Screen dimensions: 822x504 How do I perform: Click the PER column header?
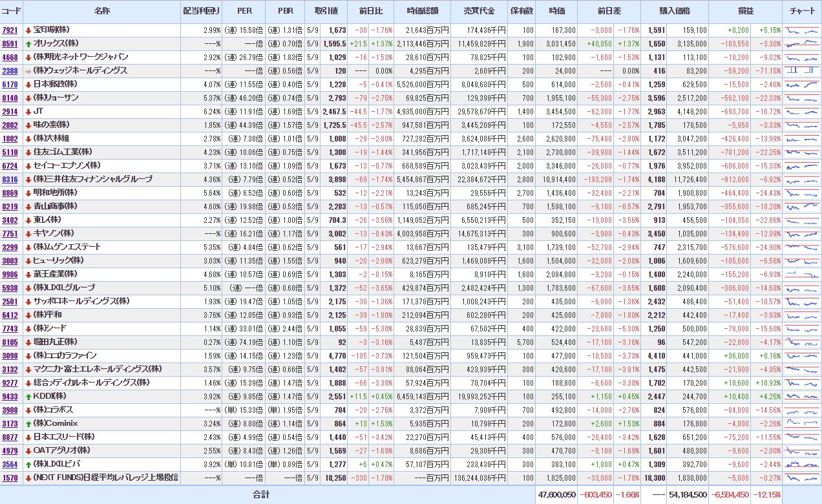coord(244,11)
